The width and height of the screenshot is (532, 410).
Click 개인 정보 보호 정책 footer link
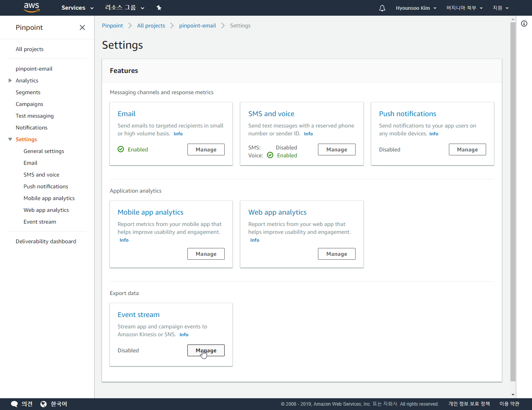(x=469, y=404)
